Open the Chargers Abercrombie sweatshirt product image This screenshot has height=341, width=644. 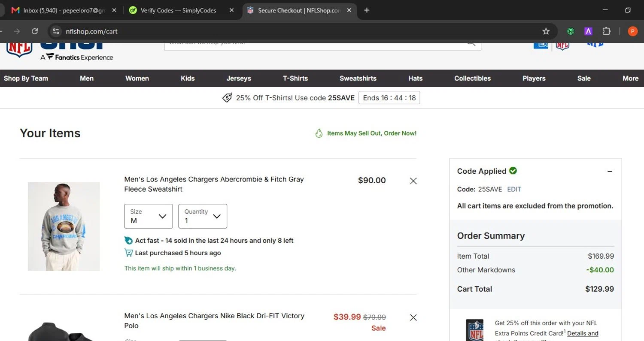64,226
